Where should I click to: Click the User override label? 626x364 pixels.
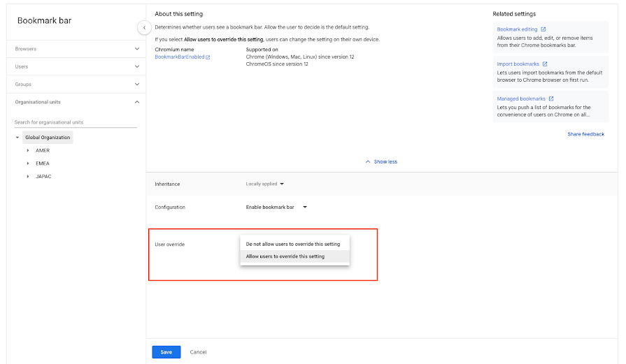pyautogui.click(x=170, y=245)
